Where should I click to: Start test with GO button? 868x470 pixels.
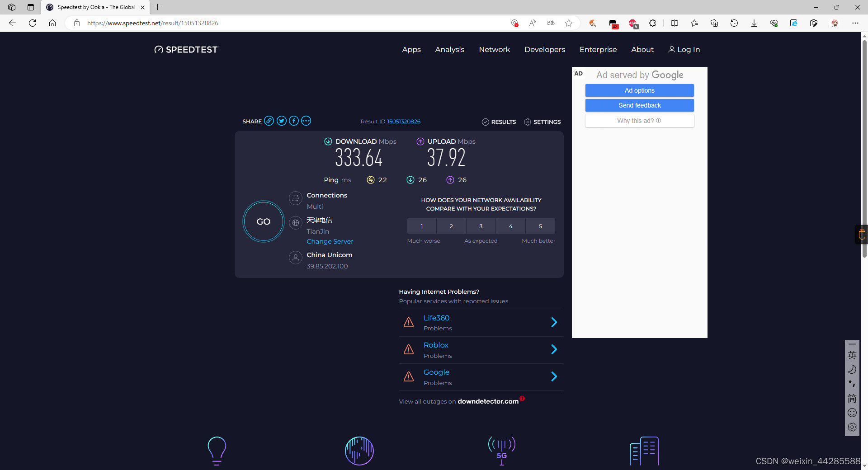pos(264,221)
